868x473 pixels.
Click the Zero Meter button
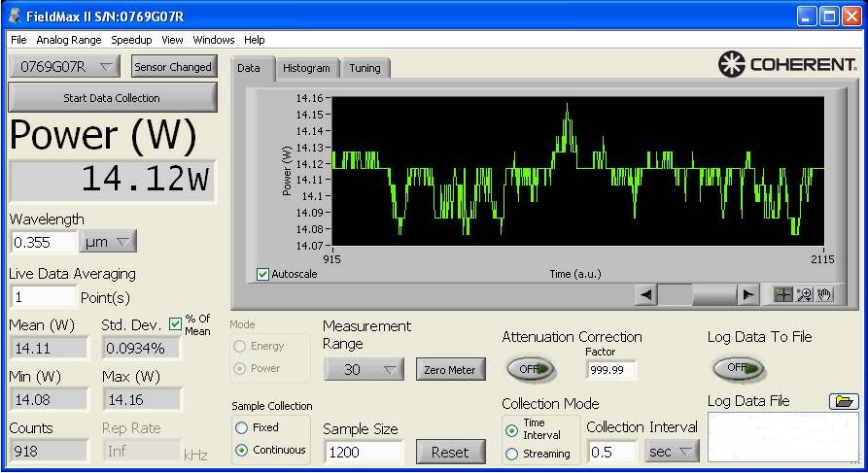click(x=450, y=370)
